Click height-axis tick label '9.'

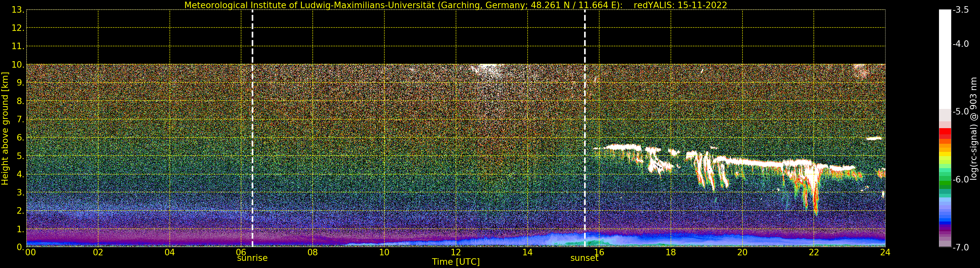(x=20, y=83)
